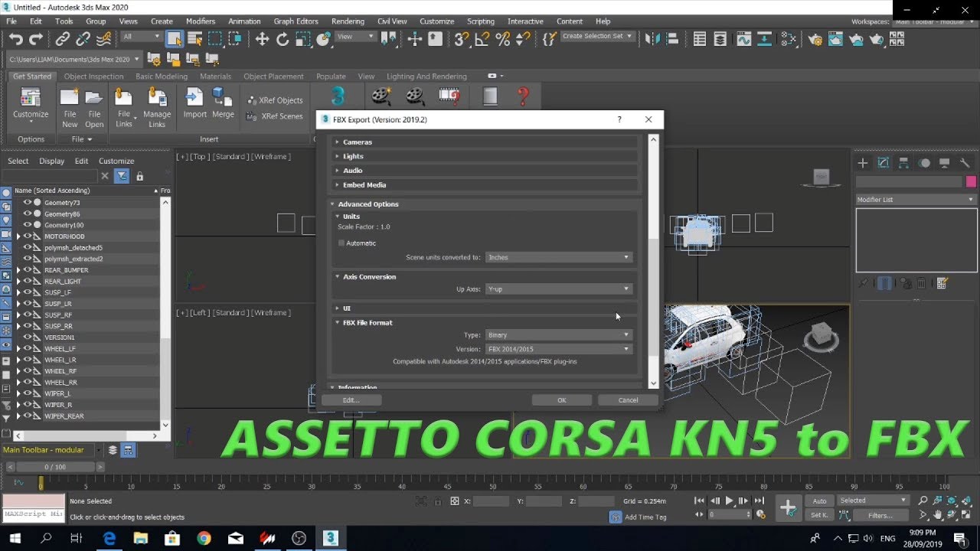
Task: Open the Graph Editors menu
Action: (296, 21)
